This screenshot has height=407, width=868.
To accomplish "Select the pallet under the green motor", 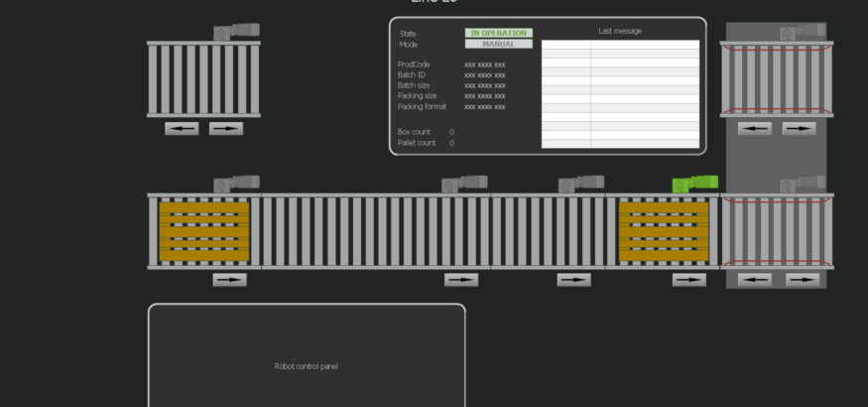I will [664, 231].
